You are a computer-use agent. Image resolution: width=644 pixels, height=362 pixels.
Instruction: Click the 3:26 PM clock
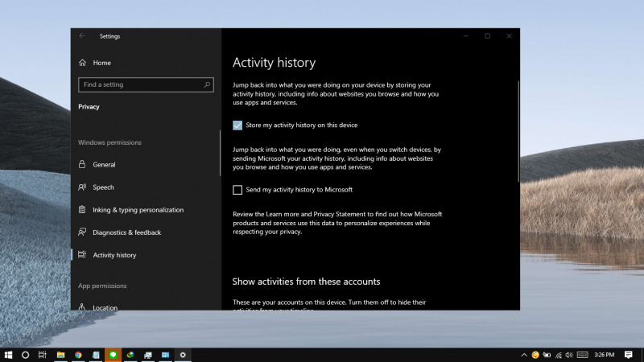(x=605, y=355)
